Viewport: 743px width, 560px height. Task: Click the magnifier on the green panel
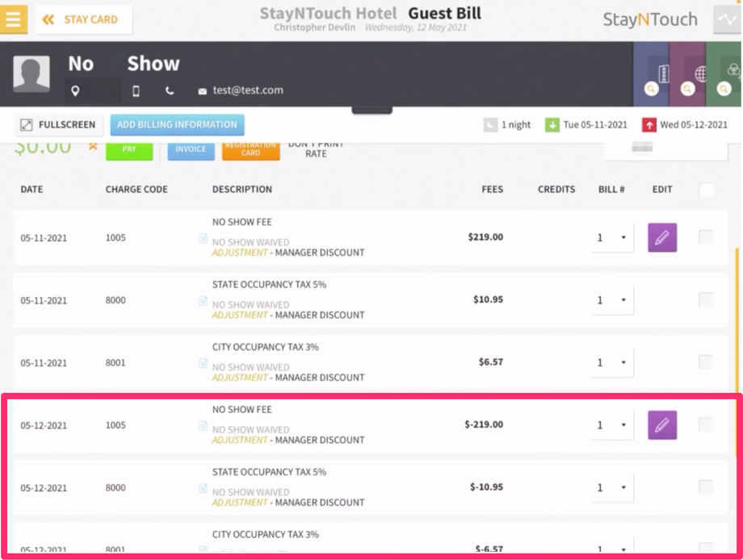point(724,90)
